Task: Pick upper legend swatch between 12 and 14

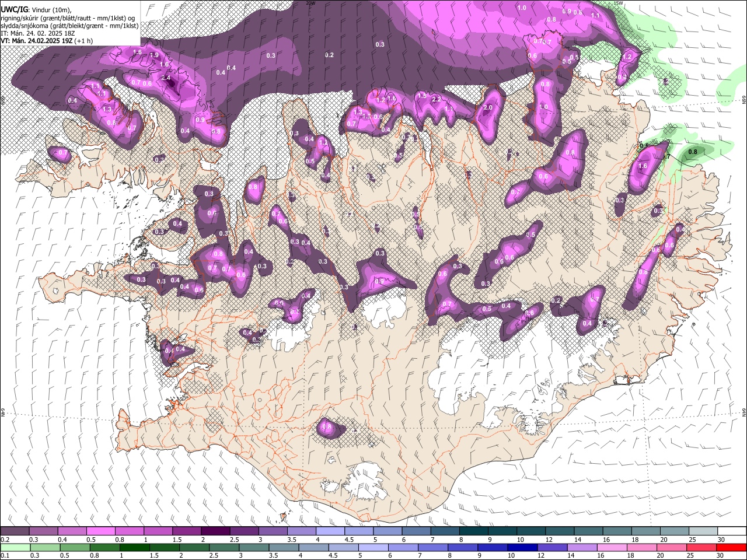Action: click(x=558, y=531)
